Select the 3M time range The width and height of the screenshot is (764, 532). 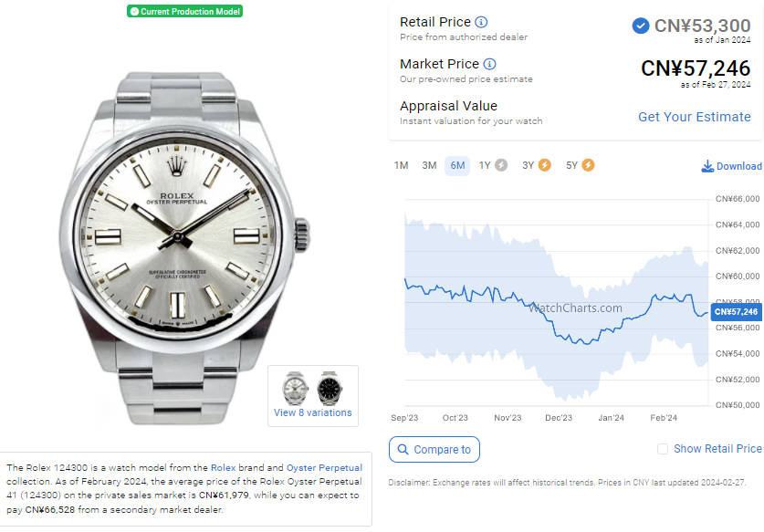[x=429, y=166]
